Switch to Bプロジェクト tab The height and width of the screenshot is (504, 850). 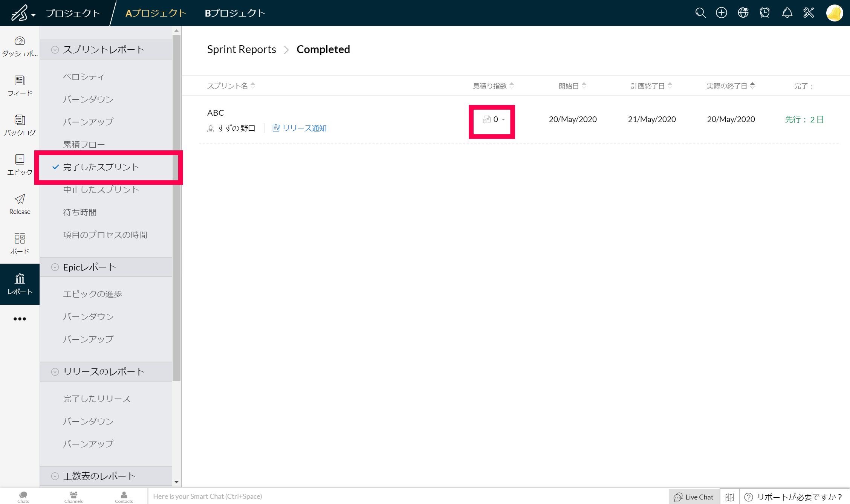[x=235, y=13]
